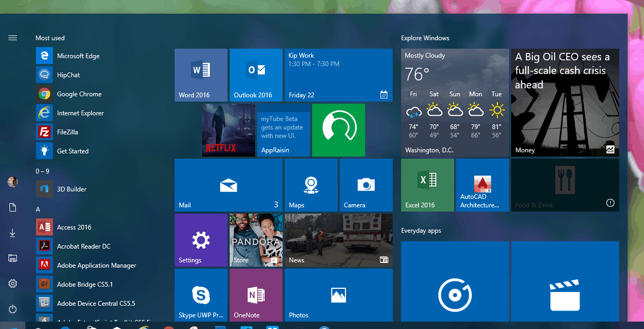Open the Kip Work calendar tile
This screenshot has height=329, width=644.
(x=339, y=75)
